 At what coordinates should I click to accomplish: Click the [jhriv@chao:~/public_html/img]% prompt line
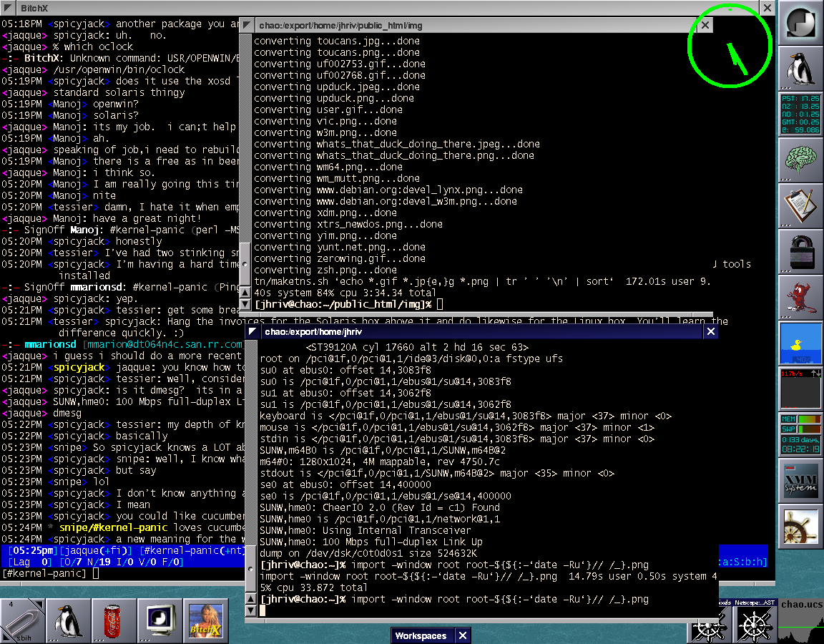349,304
